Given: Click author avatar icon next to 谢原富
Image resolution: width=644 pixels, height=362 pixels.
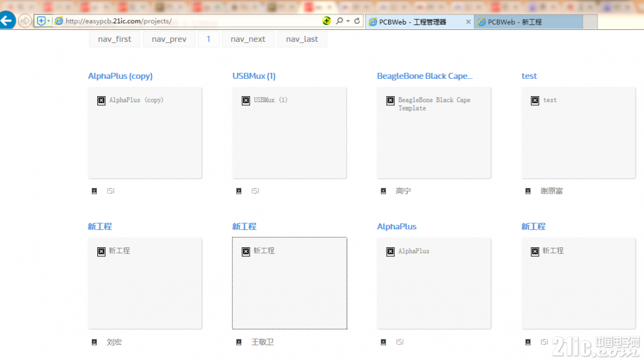Looking at the screenshot, I should 528,191.
